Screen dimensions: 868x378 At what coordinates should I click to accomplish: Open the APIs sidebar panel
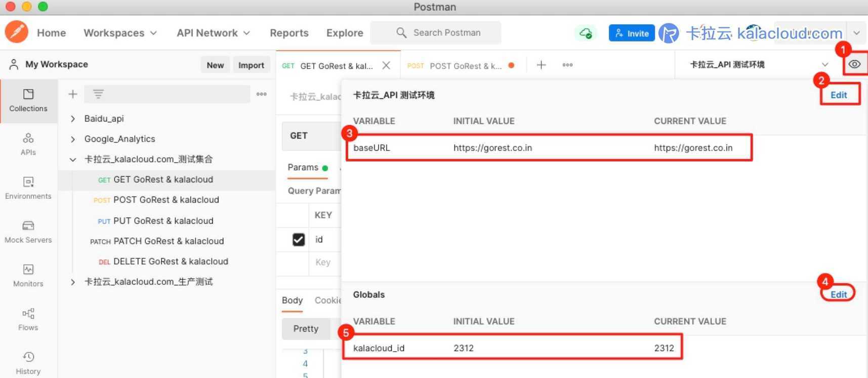pos(28,144)
